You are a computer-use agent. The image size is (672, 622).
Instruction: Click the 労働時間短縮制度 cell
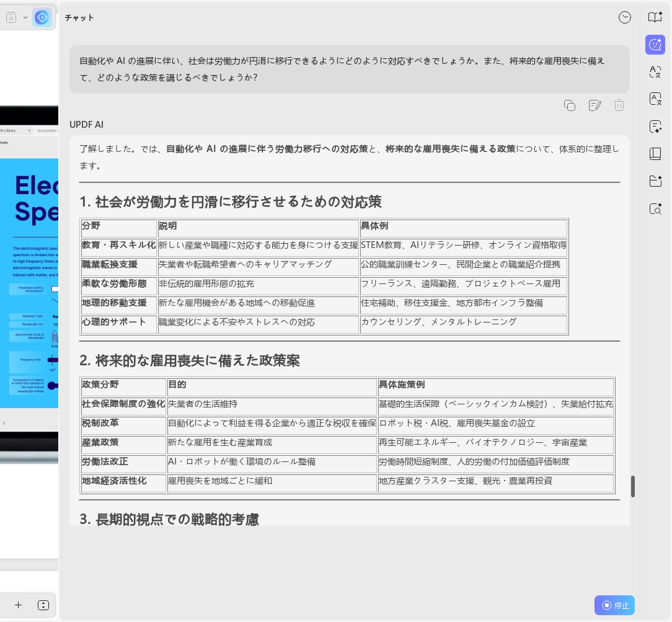point(496,463)
